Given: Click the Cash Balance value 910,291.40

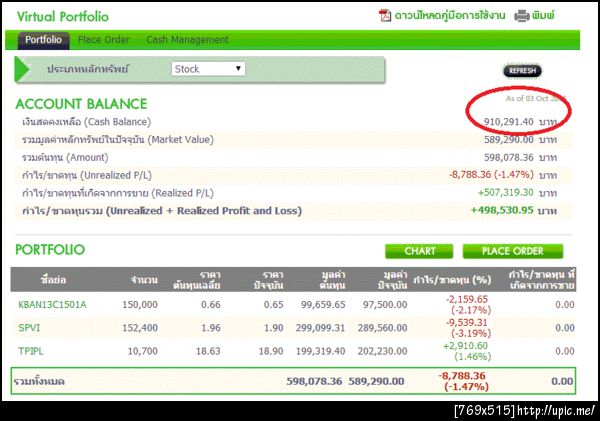Looking at the screenshot, I should coord(509,122).
